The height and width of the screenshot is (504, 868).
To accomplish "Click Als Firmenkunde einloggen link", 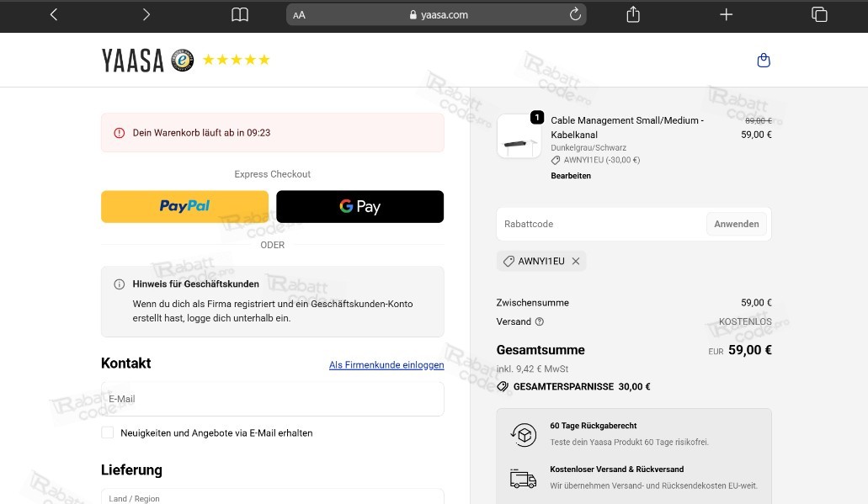I will tap(386, 365).
